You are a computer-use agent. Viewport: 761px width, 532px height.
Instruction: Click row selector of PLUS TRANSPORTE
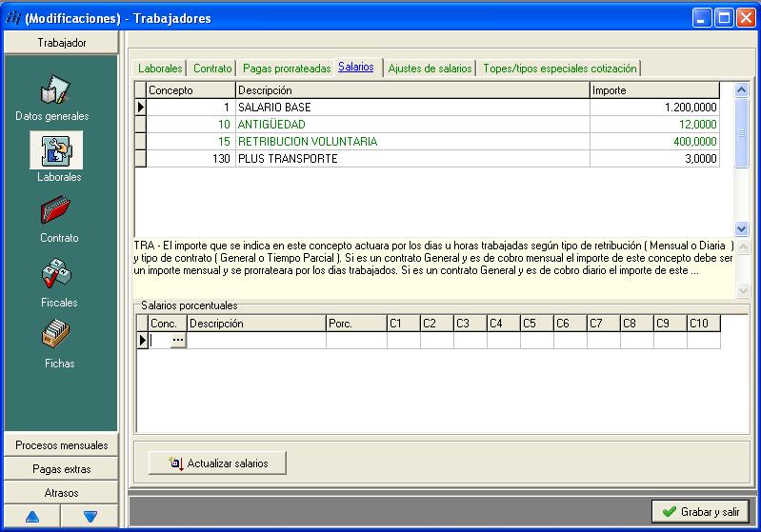point(141,159)
